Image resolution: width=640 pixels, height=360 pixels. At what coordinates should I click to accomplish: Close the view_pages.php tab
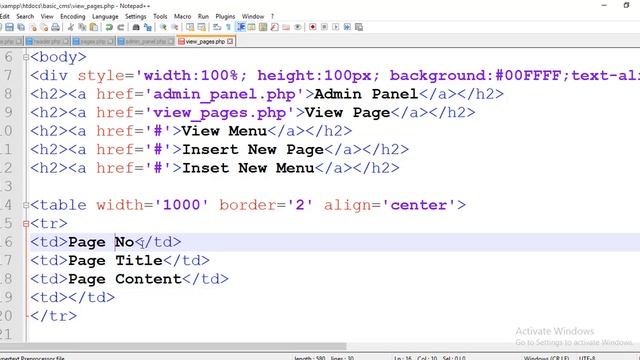tap(230, 42)
